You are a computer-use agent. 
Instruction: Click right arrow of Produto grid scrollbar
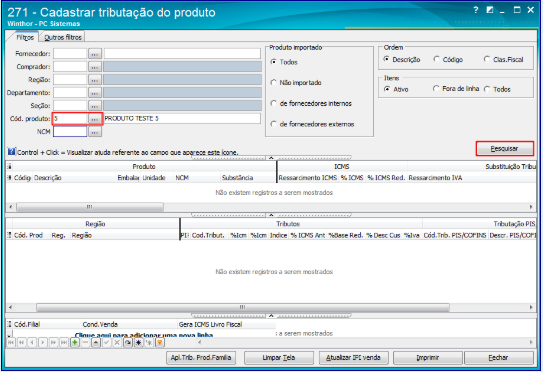pyautogui.click(x=531, y=207)
